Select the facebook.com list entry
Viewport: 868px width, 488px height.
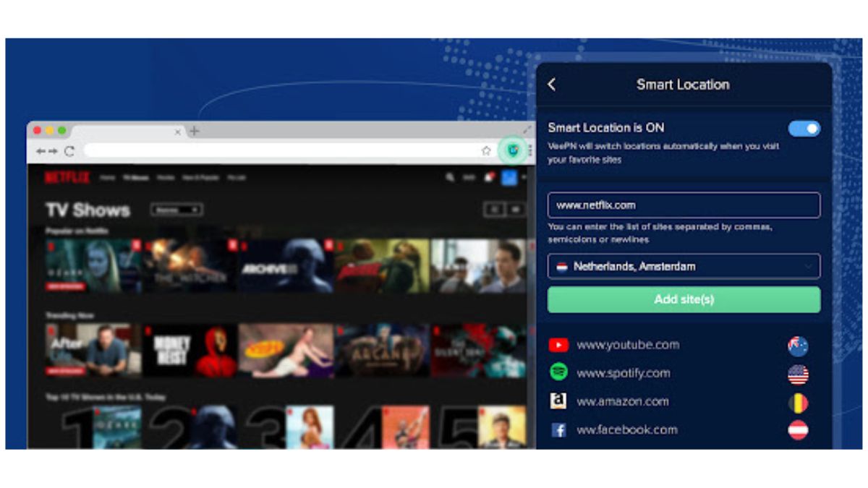[678, 429]
